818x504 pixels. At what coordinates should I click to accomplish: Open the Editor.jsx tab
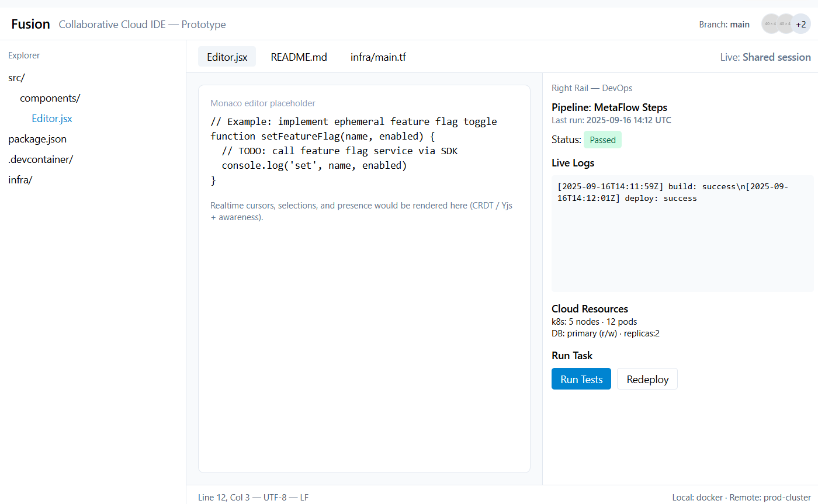coord(227,57)
